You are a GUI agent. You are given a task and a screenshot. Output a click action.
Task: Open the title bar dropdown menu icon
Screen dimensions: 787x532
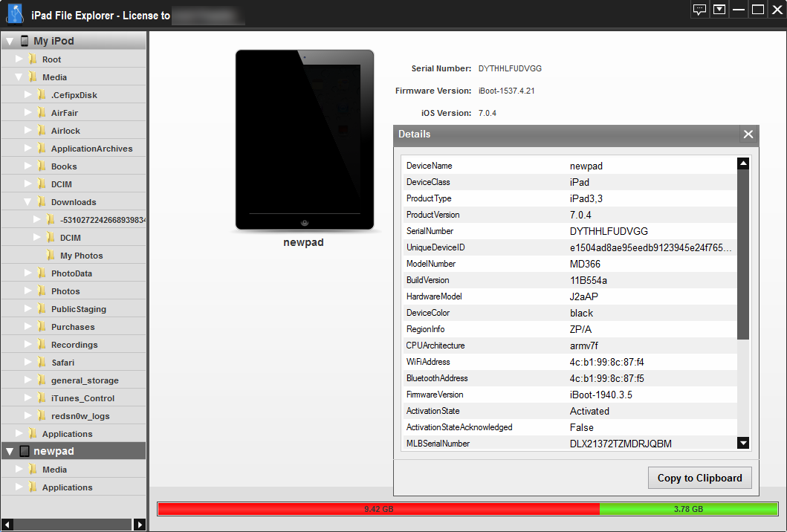(719, 10)
